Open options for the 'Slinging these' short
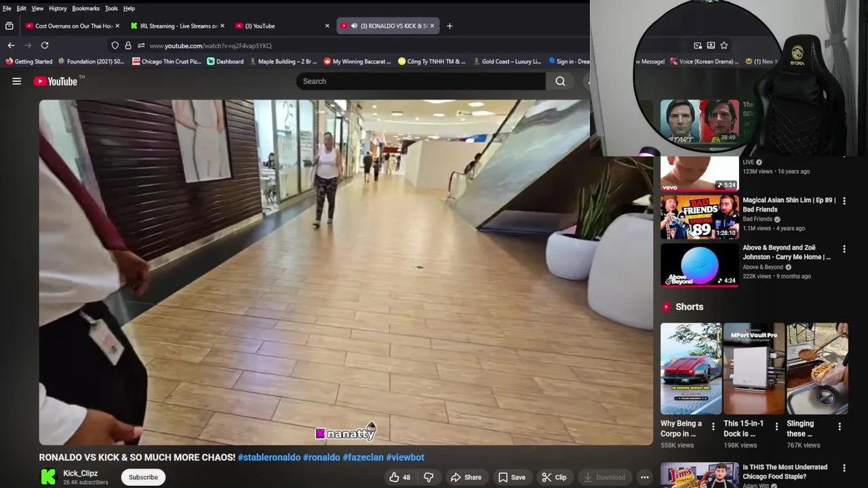This screenshot has height=488, width=868. 840,426
